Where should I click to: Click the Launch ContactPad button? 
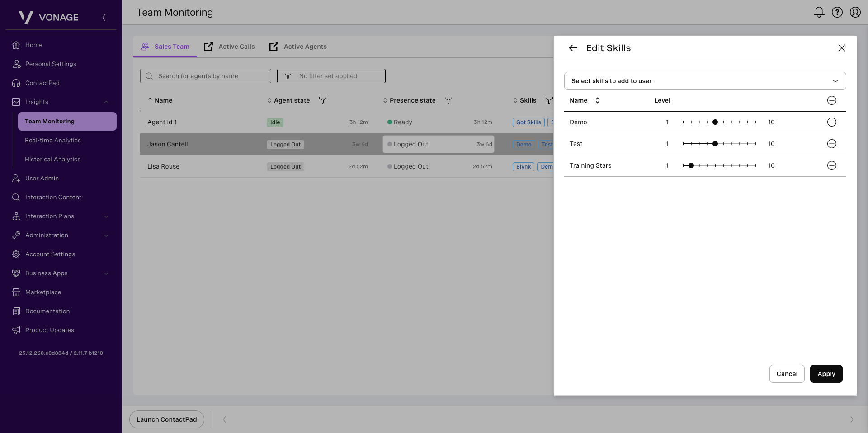click(167, 419)
